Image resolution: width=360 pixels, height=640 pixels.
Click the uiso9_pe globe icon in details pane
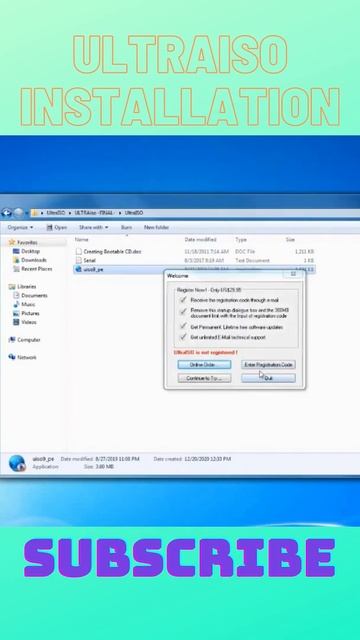click(17, 463)
